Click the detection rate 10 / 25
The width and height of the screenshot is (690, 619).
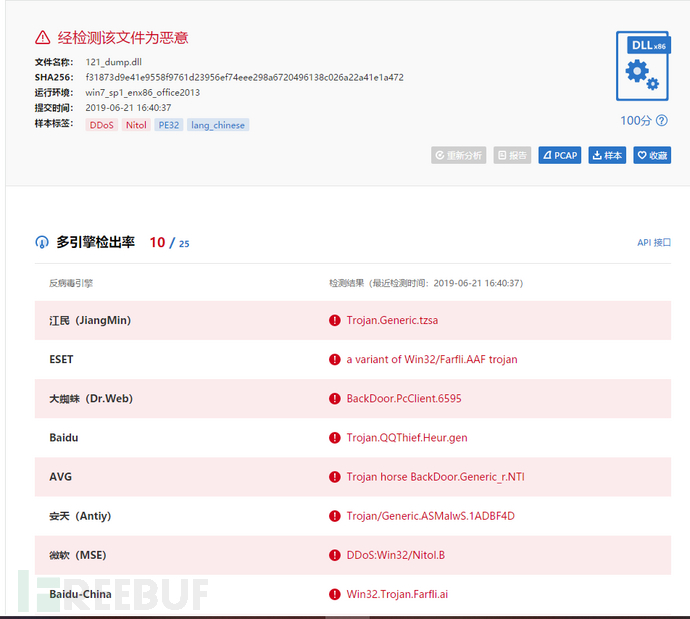[169, 242]
